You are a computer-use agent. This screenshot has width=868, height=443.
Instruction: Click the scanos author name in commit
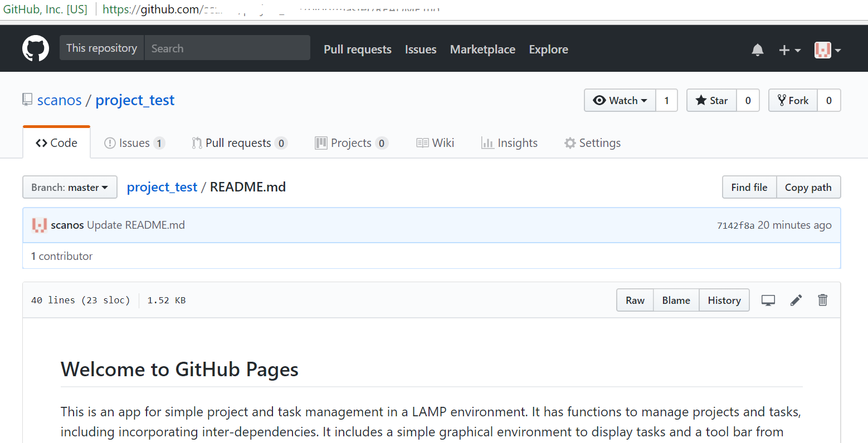[67, 225]
